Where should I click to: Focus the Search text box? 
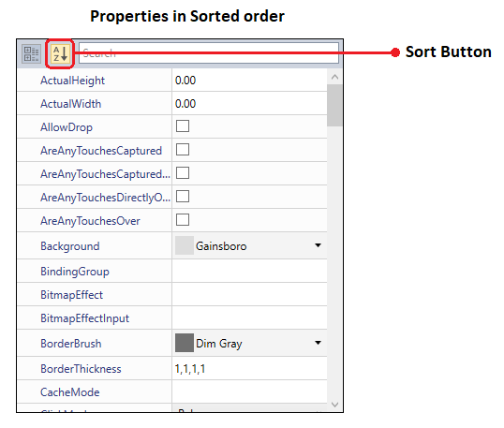tap(209, 53)
